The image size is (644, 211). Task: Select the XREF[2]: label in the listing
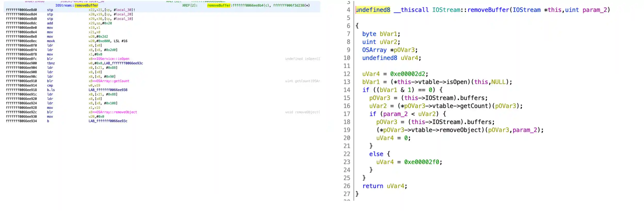[x=190, y=5]
